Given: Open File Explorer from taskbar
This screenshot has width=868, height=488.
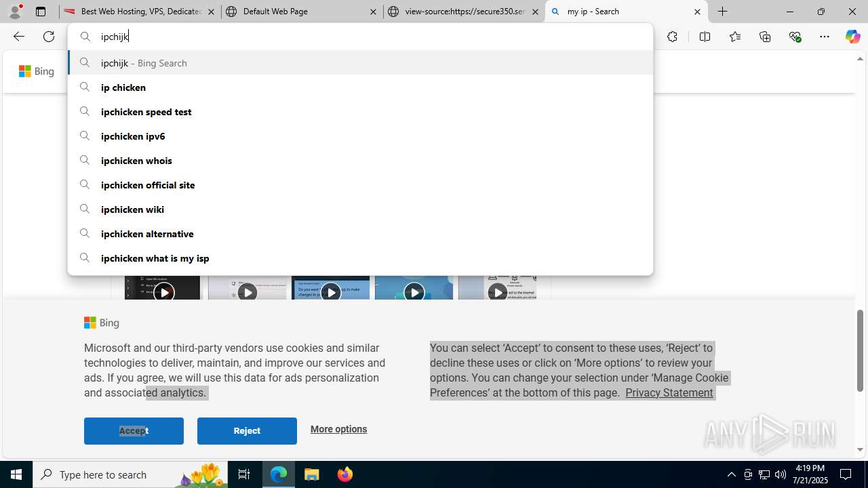Looking at the screenshot, I should tap(312, 474).
